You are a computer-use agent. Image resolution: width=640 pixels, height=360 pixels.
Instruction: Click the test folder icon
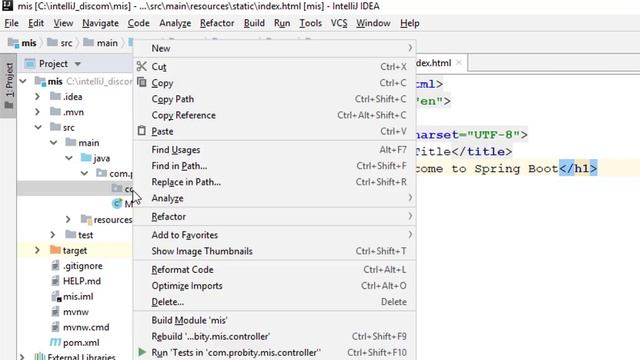(71, 234)
